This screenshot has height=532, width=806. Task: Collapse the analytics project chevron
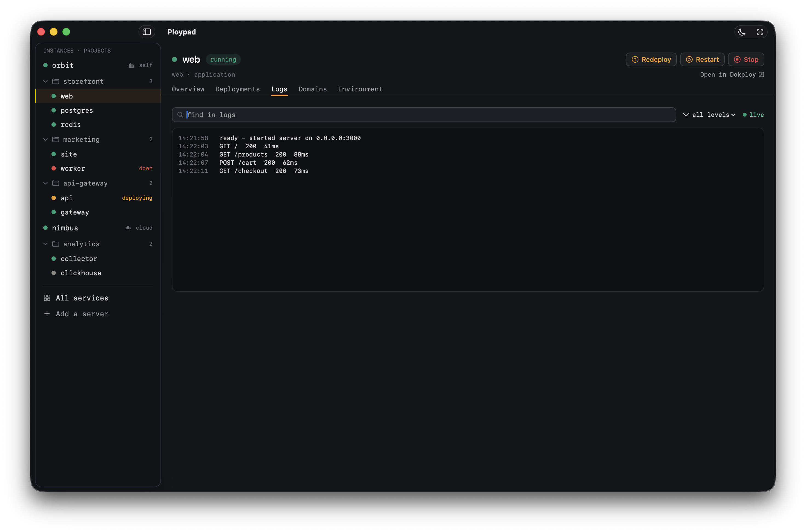coord(45,244)
